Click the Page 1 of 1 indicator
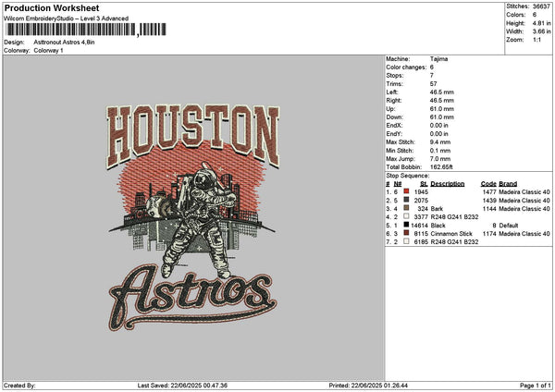This screenshot has height=392, width=555. [536, 386]
